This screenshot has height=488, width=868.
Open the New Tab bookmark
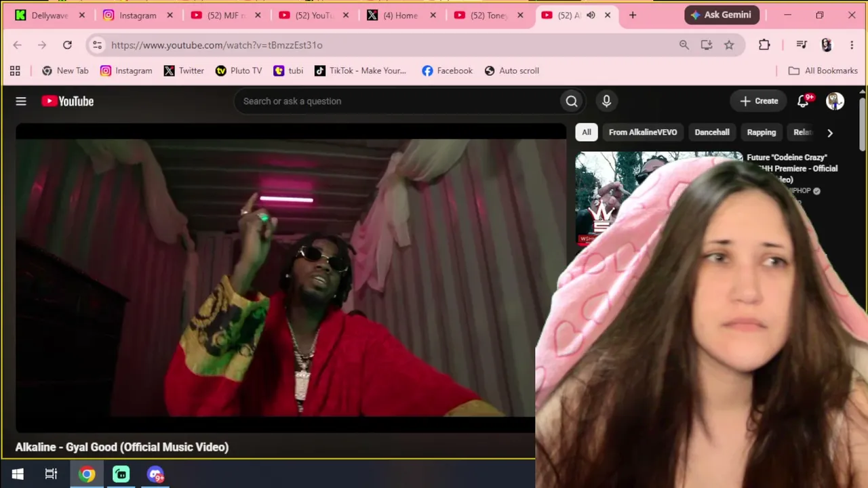[65, 70]
